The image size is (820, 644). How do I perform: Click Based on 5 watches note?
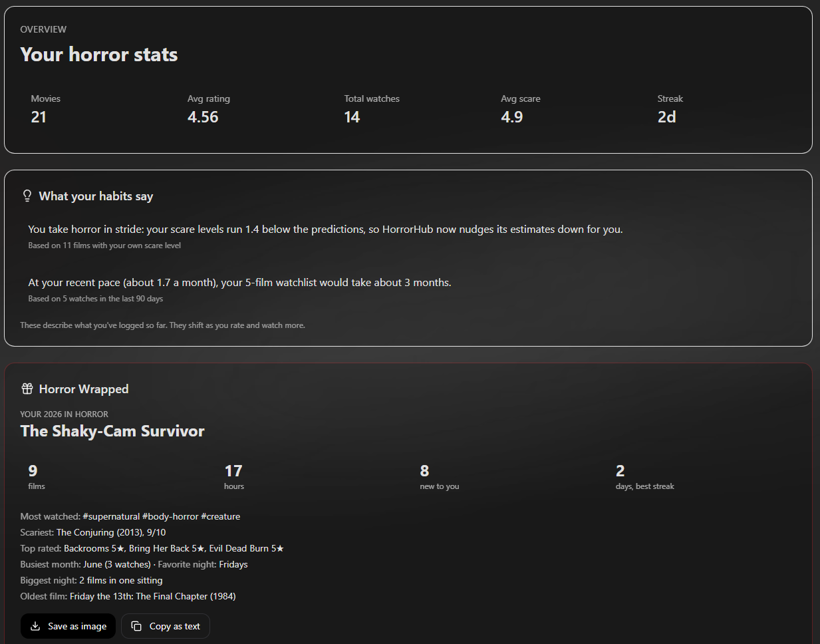tap(96, 299)
